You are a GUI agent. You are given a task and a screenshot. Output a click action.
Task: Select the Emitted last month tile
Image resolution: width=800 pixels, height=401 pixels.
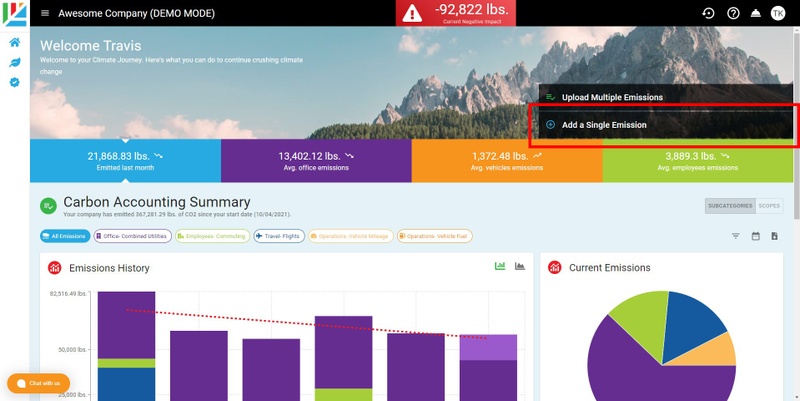coord(126,161)
